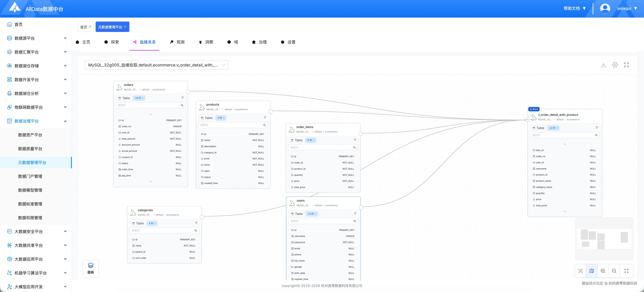Zoom out on the lineage canvas
Viewport: 644px width, 292px height.
click(614, 271)
